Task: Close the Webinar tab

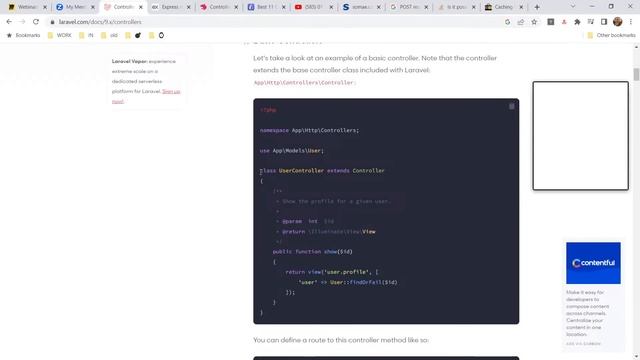Action: (x=45, y=7)
